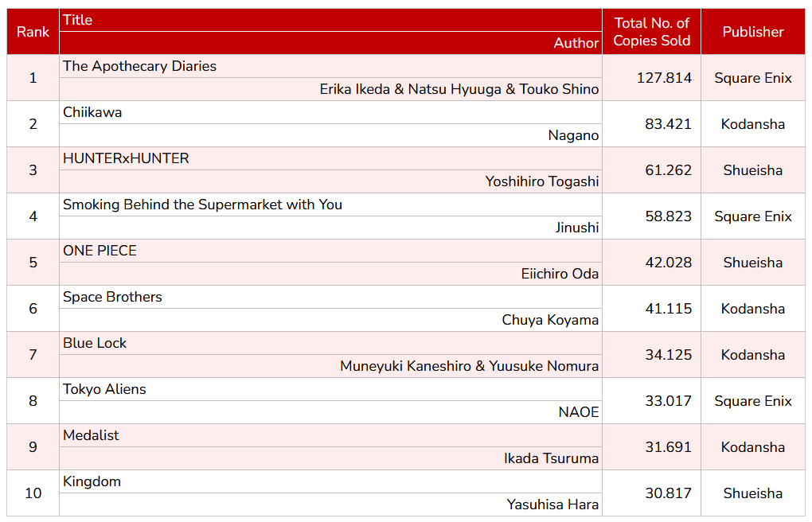The image size is (812, 522).
Task: Click the Rank column header
Action: (x=33, y=32)
